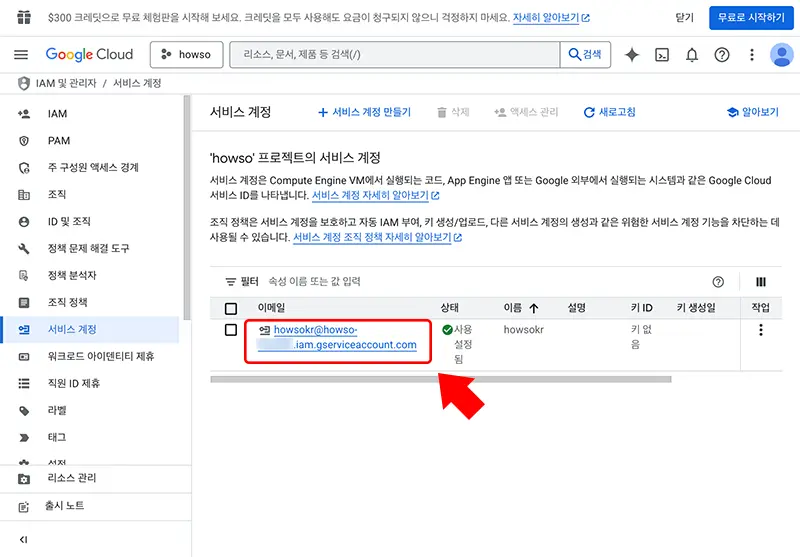Open the main navigation hamburger menu
Image resolution: width=800 pixels, height=557 pixels.
click(21, 55)
